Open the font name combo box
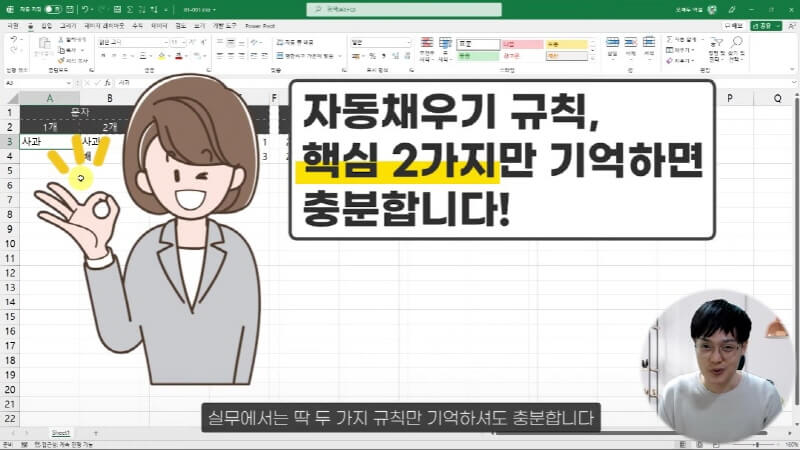The image size is (800, 450). (133, 42)
